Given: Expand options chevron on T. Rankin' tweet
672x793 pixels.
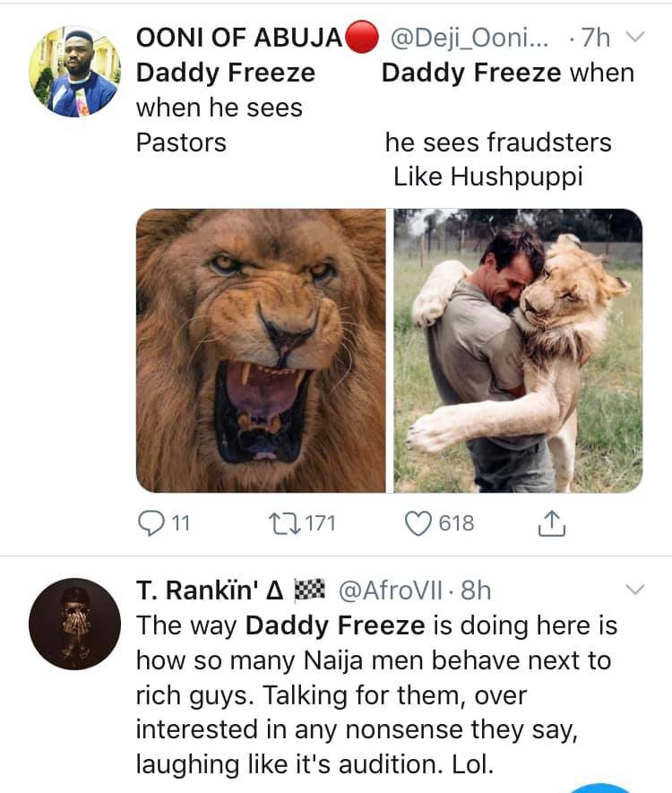Looking at the screenshot, I should tap(633, 590).
